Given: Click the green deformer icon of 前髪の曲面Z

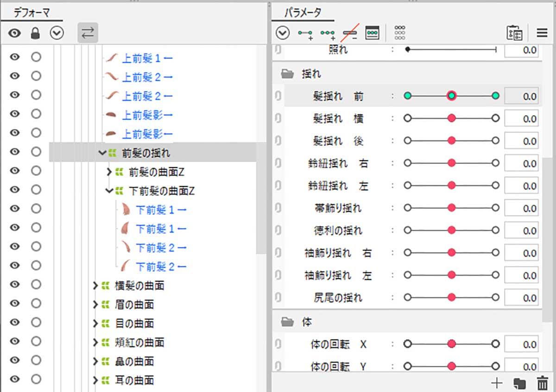Looking at the screenshot, I should pyautogui.click(x=120, y=172).
